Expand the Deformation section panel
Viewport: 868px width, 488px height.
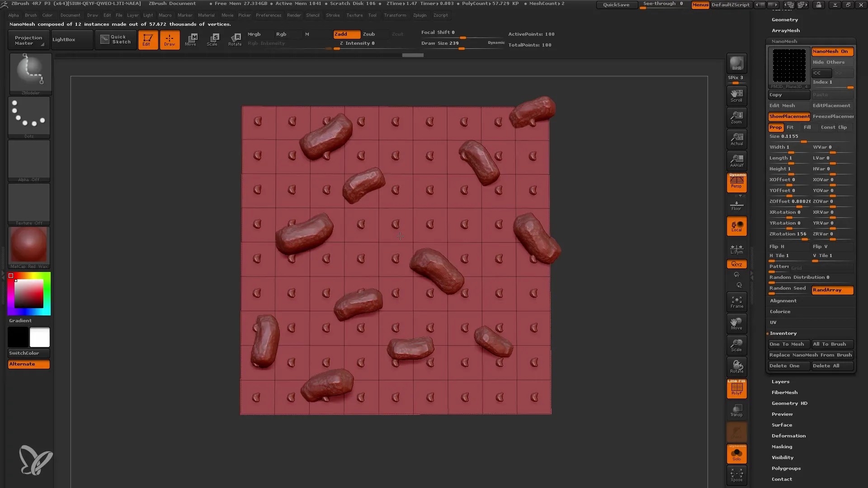788,436
